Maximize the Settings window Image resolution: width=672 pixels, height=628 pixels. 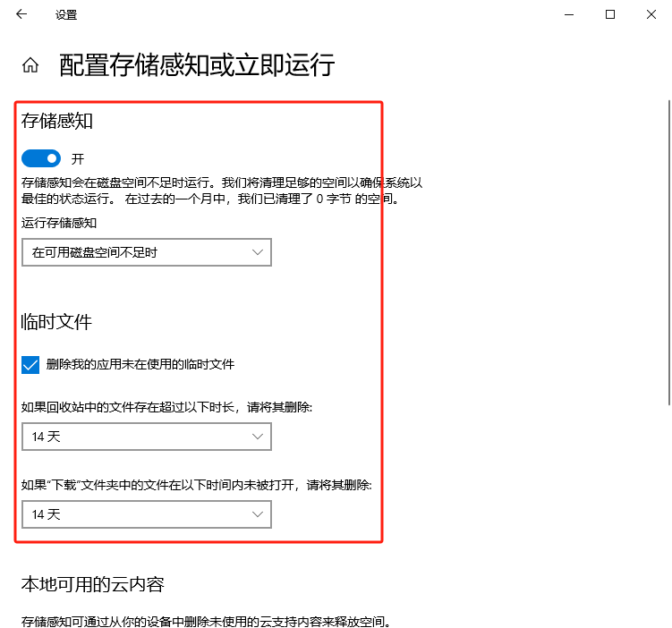click(x=610, y=14)
